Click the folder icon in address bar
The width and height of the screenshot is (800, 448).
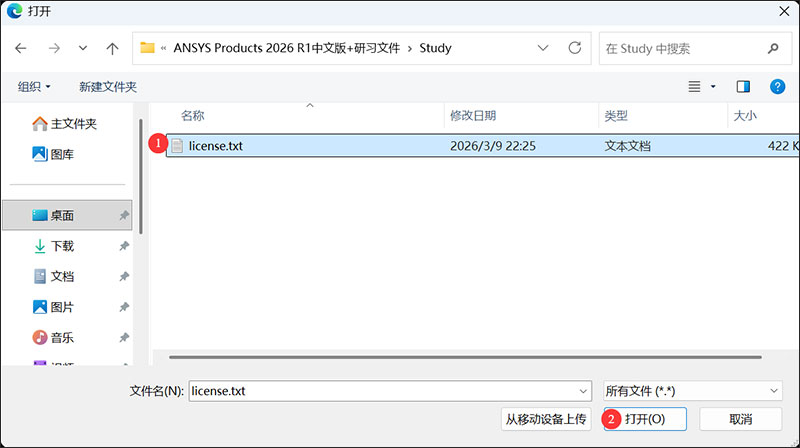tap(147, 48)
